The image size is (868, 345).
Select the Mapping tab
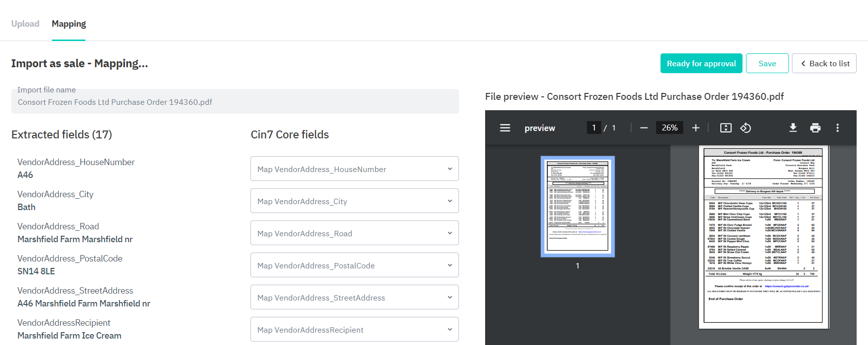tap(69, 24)
